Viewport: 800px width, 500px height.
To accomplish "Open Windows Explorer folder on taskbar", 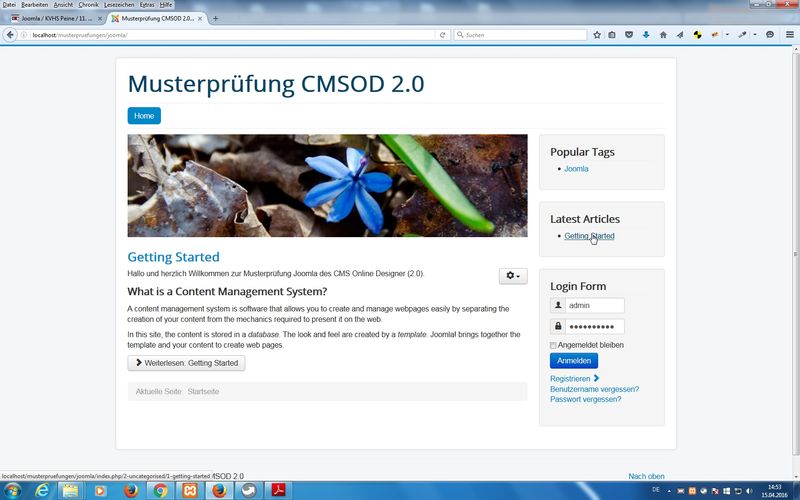I will (70, 491).
